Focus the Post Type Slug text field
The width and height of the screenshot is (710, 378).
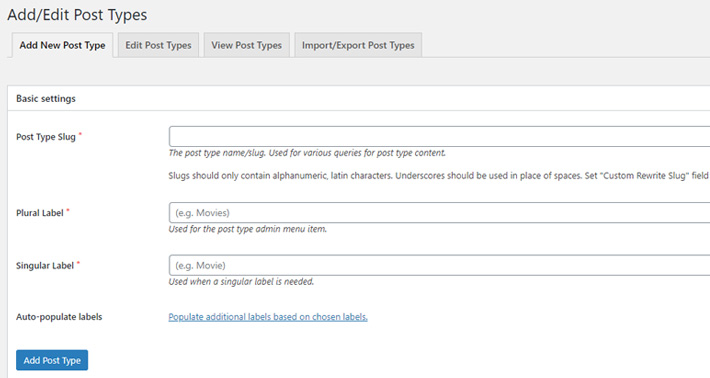point(439,136)
